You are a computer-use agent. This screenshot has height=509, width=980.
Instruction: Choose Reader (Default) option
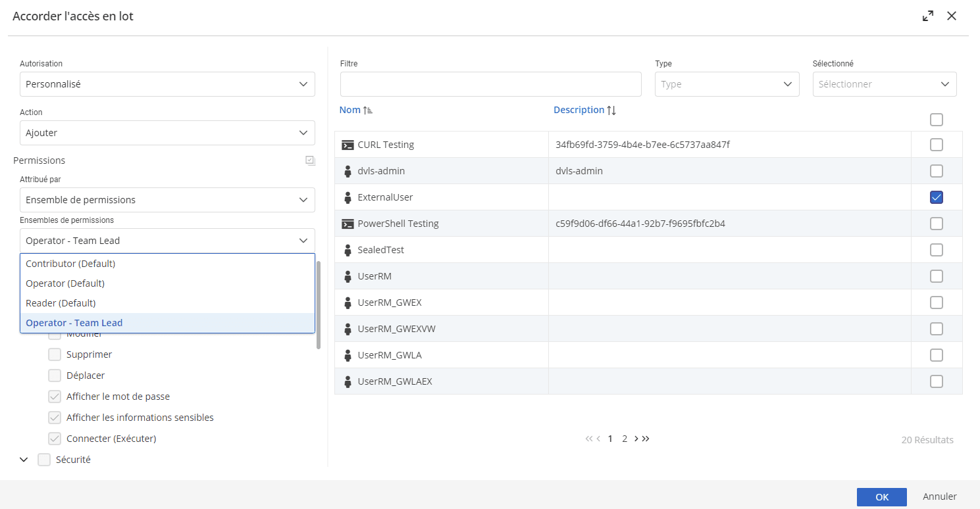[x=61, y=303]
